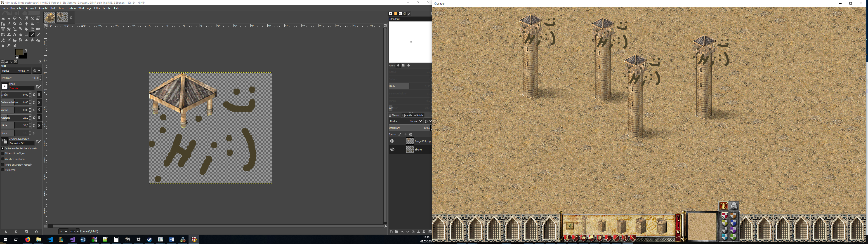Raise the selected layer one step
Viewport: 868px width, 244px height.
402,232
